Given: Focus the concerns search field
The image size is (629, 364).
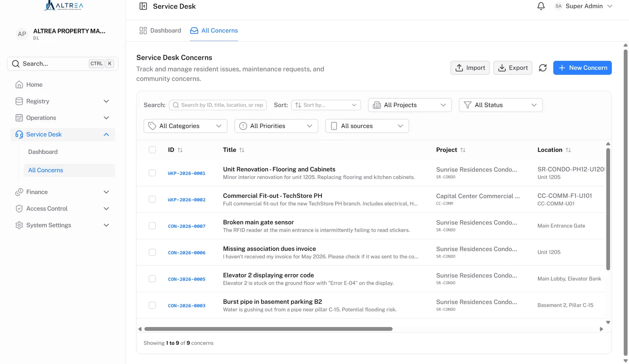Looking at the screenshot, I should pos(218,105).
